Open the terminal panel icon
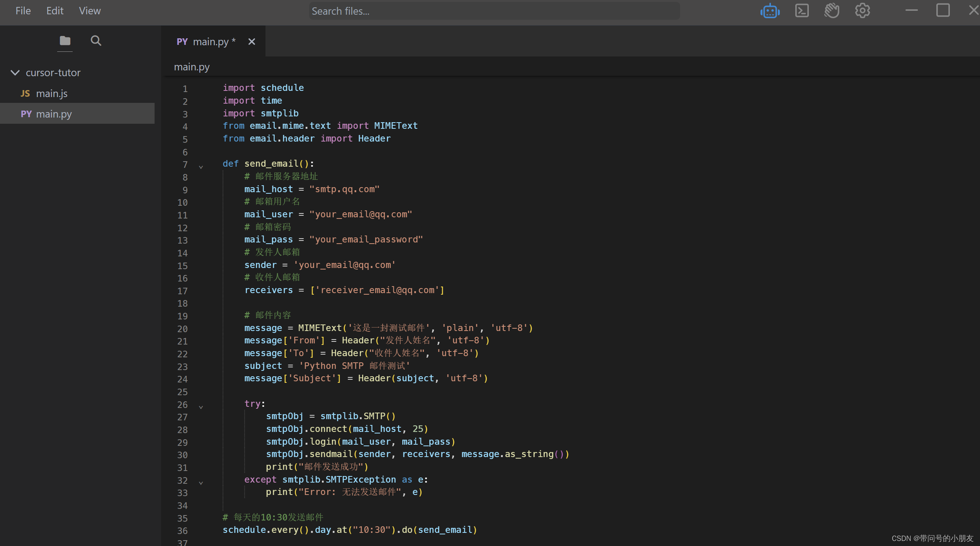This screenshot has height=546, width=980. coord(802,11)
